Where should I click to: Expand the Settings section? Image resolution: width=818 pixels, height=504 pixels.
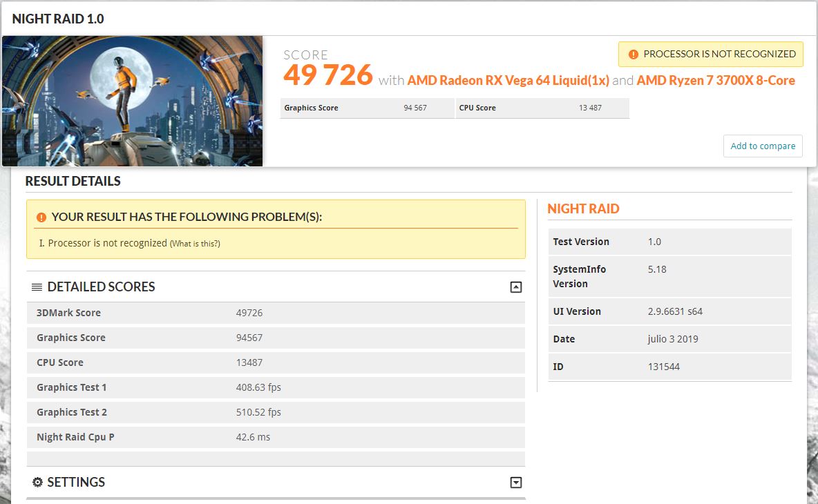[516, 483]
